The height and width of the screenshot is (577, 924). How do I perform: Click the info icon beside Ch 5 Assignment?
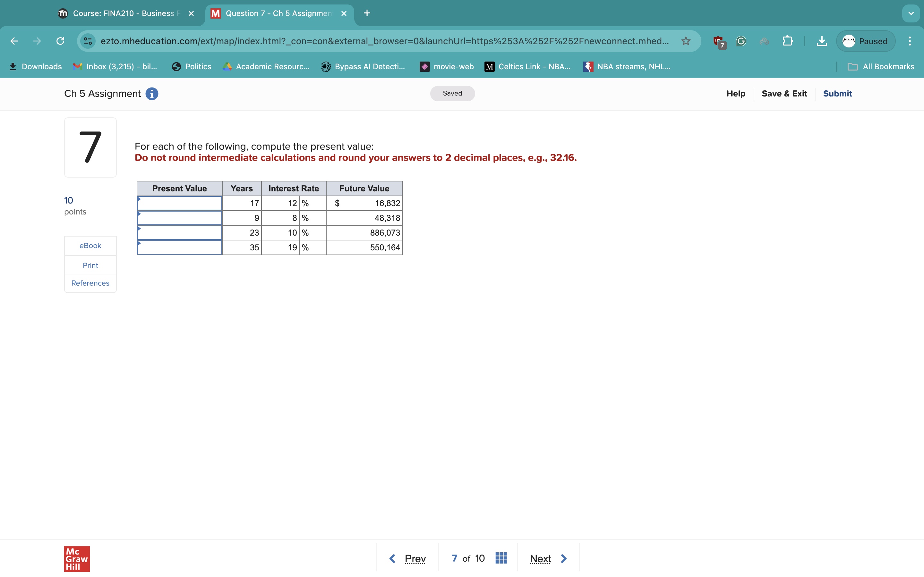tap(152, 94)
